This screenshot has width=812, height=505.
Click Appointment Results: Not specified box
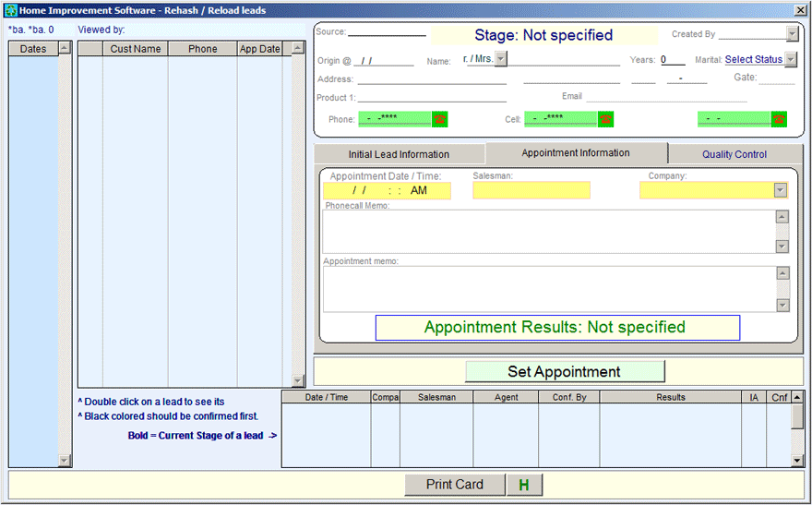[557, 328]
